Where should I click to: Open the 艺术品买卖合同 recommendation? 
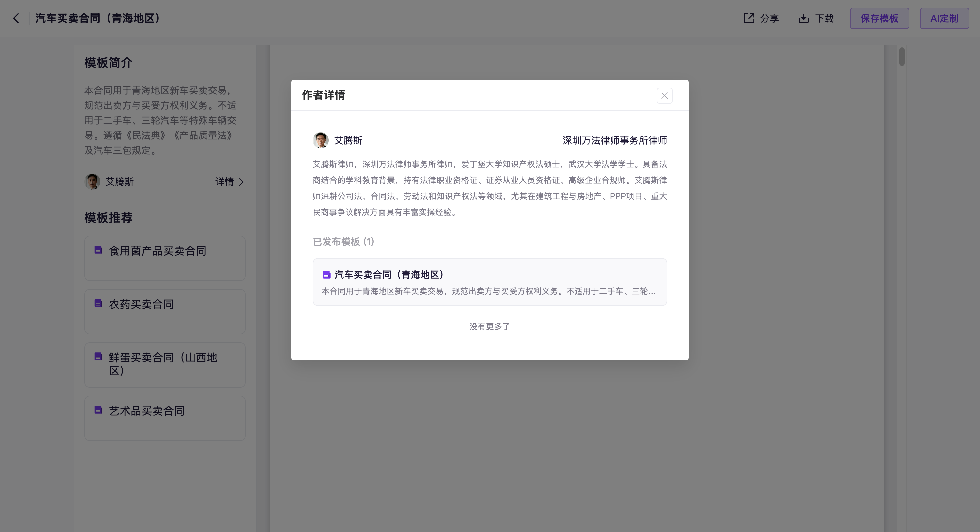[x=165, y=418]
